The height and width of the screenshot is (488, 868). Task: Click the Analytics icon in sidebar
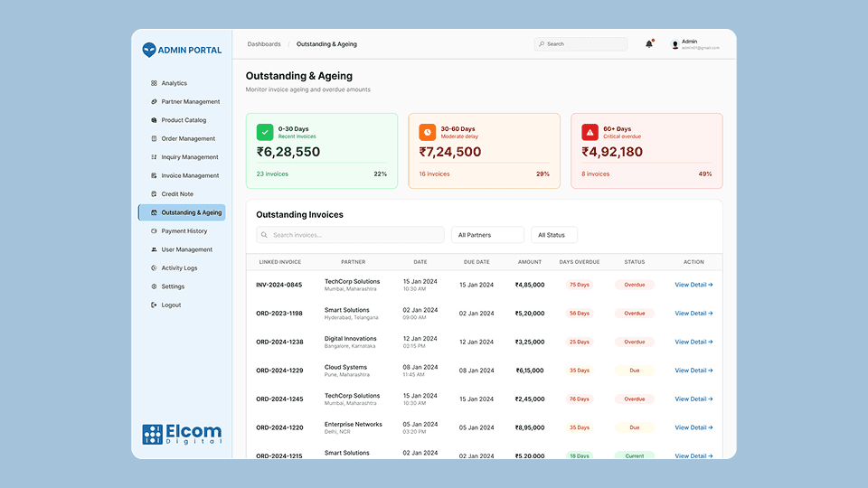tap(154, 83)
